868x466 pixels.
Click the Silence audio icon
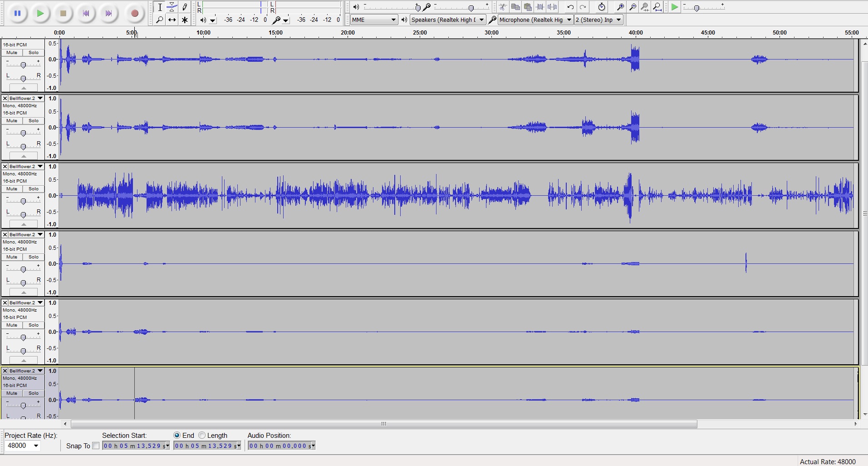[x=552, y=7]
